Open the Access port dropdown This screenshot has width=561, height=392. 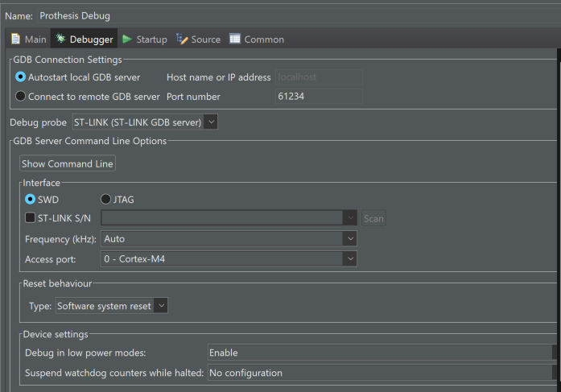[349, 258]
